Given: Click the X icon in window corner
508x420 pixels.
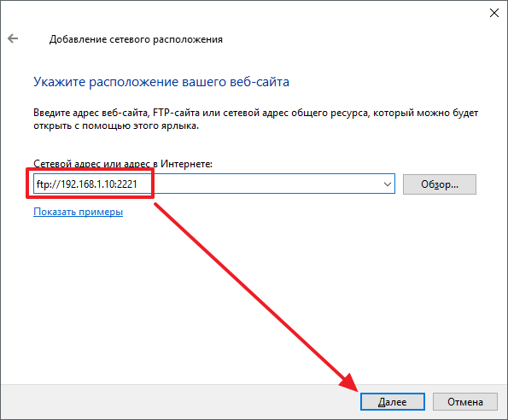Looking at the screenshot, I should pyautogui.click(x=494, y=13).
